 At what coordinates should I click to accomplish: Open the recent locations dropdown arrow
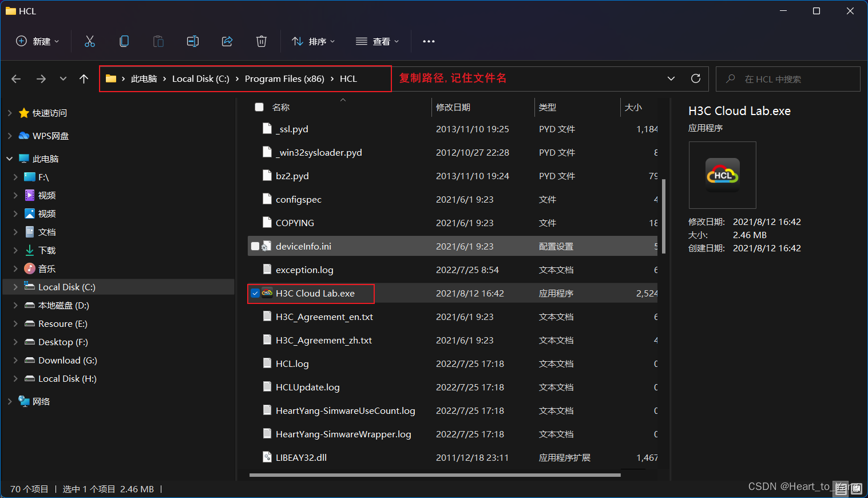pos(63,79)
